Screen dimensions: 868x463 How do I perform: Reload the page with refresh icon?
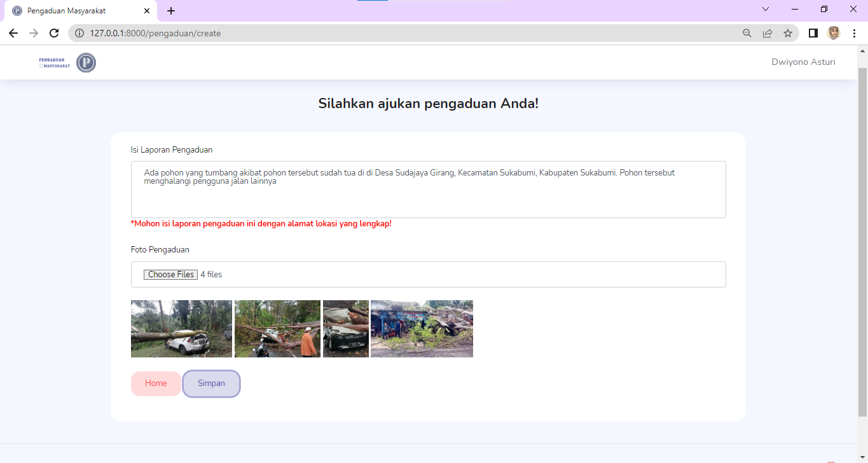coord(54,33)
